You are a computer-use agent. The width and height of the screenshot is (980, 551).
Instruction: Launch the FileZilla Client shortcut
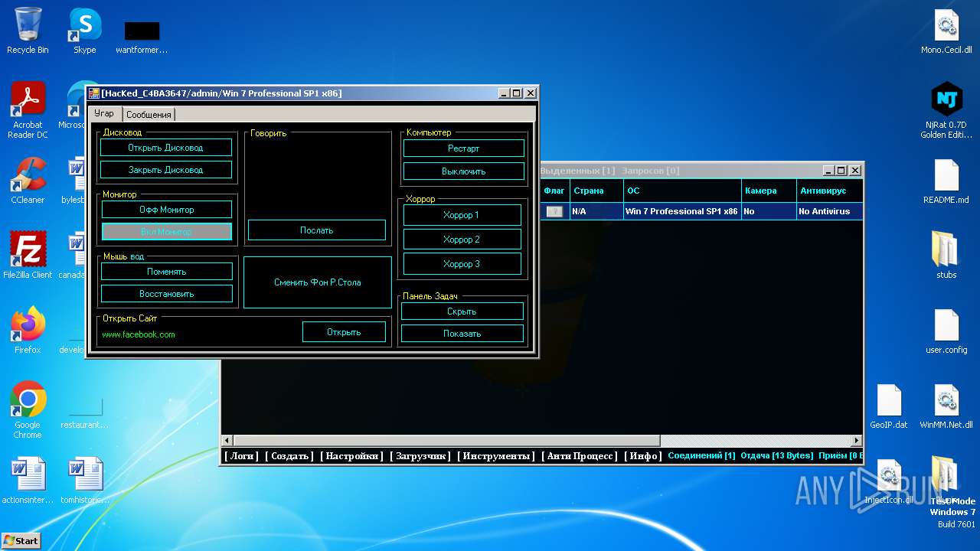28,256
